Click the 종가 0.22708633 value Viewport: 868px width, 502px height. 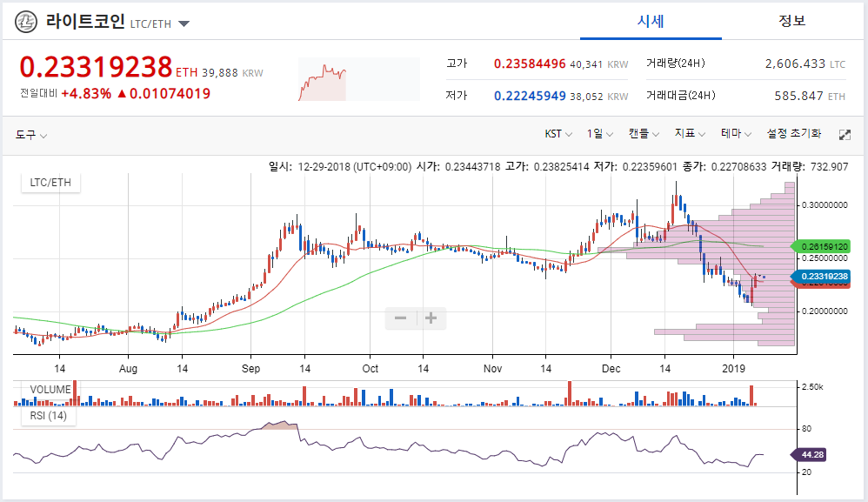[738, 166]
